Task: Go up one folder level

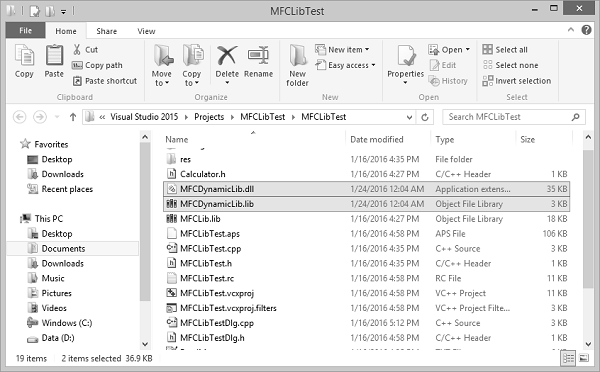Action: pos(73,117)
